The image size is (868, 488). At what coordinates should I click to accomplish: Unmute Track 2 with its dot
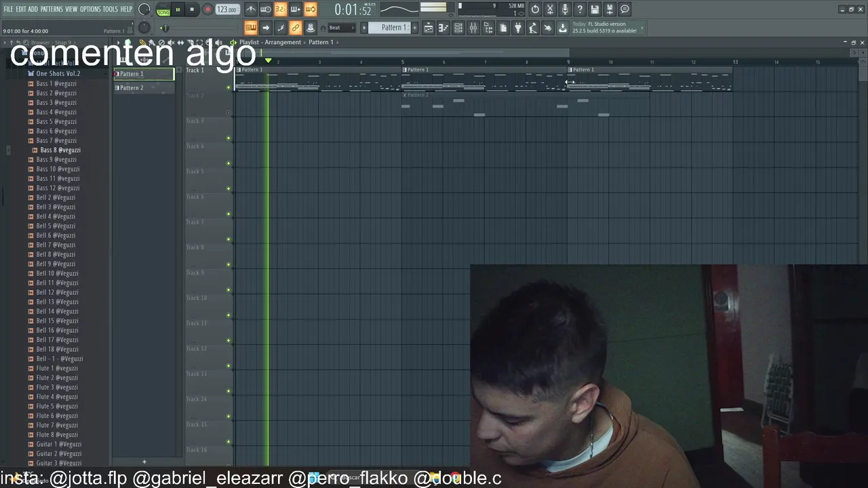click(x=229, y=113)
